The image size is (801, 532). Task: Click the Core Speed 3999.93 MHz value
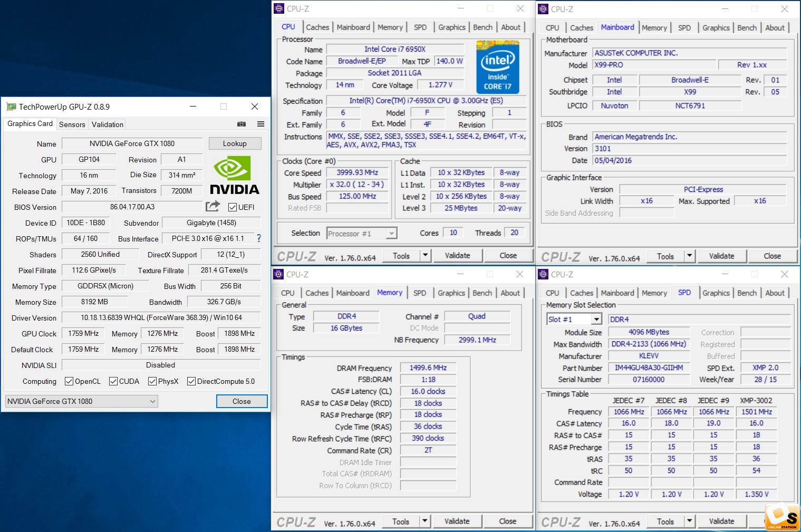point(358,172)
